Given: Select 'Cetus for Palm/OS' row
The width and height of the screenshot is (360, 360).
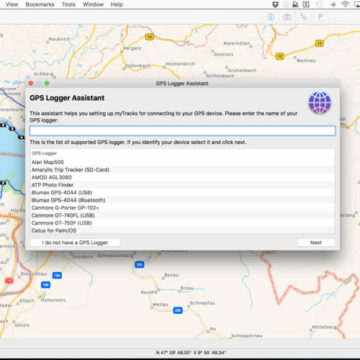Looking at the screenshot, I should [182, 230].
